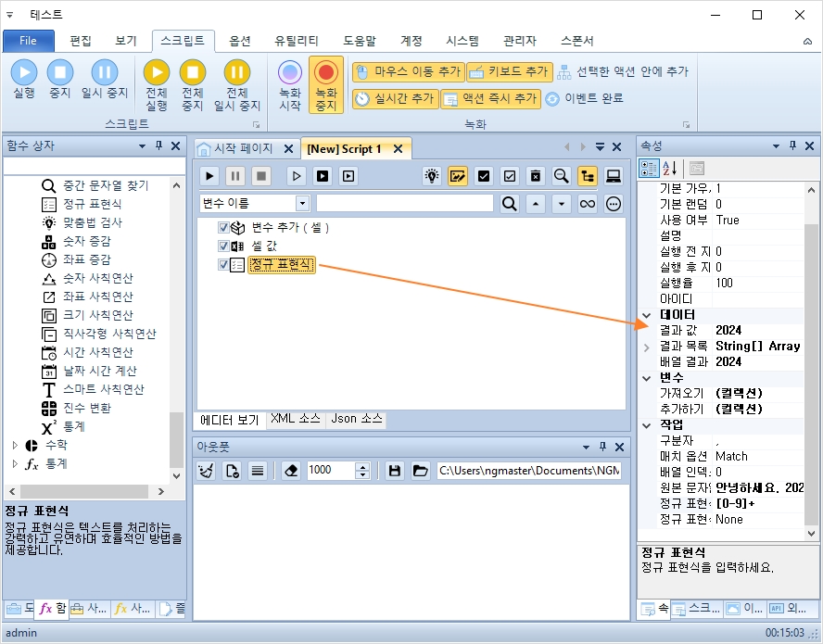The image size is (823, 644).
Task: Click the magnifier zoom icon in editor toolbar
Action: [561, 176]
